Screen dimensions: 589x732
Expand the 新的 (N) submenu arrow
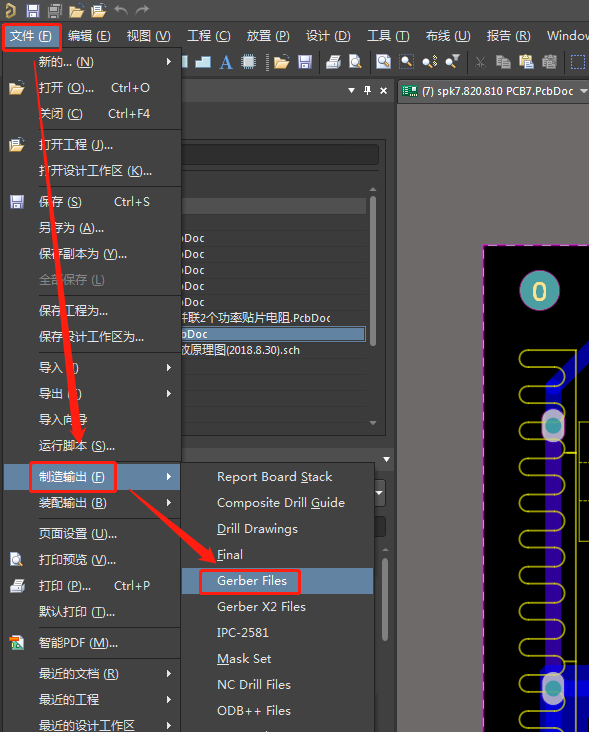168,62
